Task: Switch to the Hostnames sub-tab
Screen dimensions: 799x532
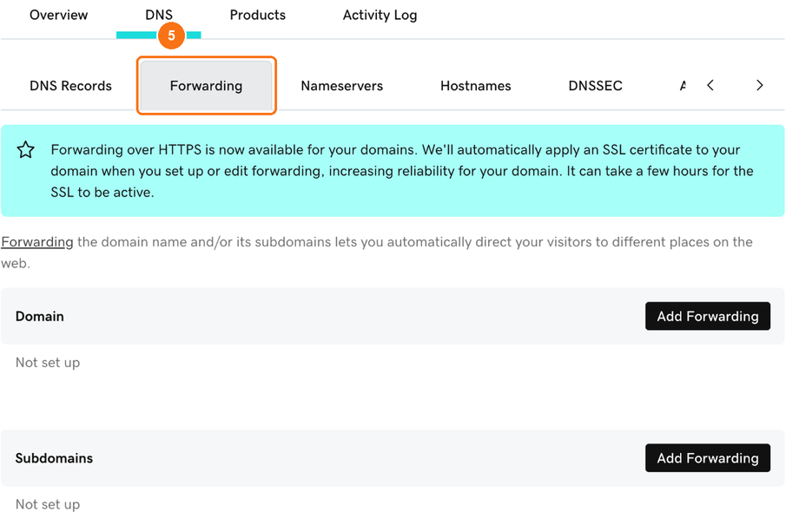Action: pyautogui.click(x=475, y=86)
